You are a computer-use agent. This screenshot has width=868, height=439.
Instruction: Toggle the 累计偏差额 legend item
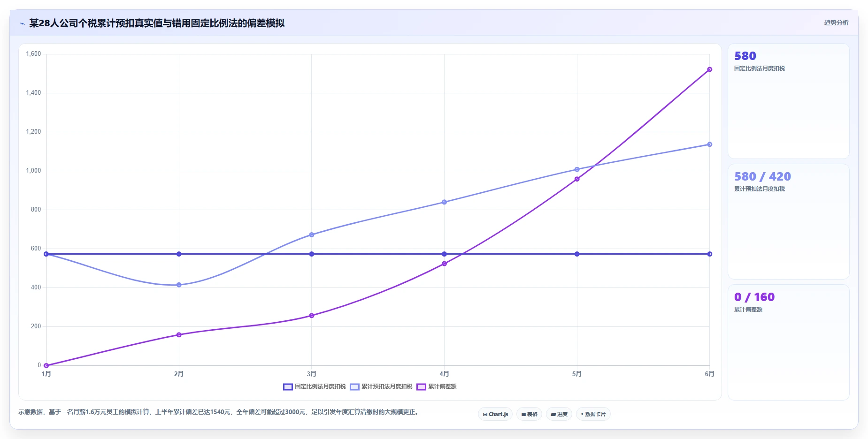tap(437, 386)
